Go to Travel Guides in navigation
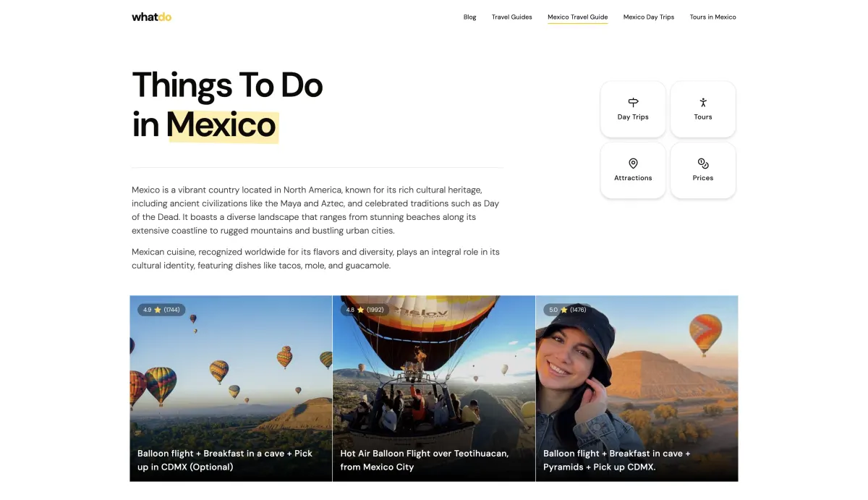The image size is (868, 500). pyautogui.click(x=512, y=17)
